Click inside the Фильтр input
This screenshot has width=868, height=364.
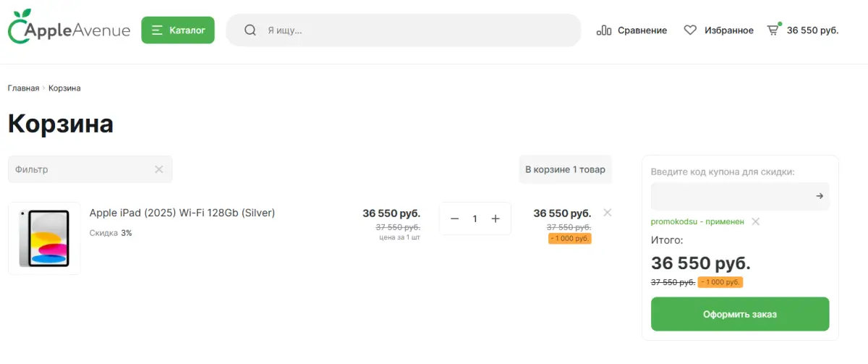[80, 169]
